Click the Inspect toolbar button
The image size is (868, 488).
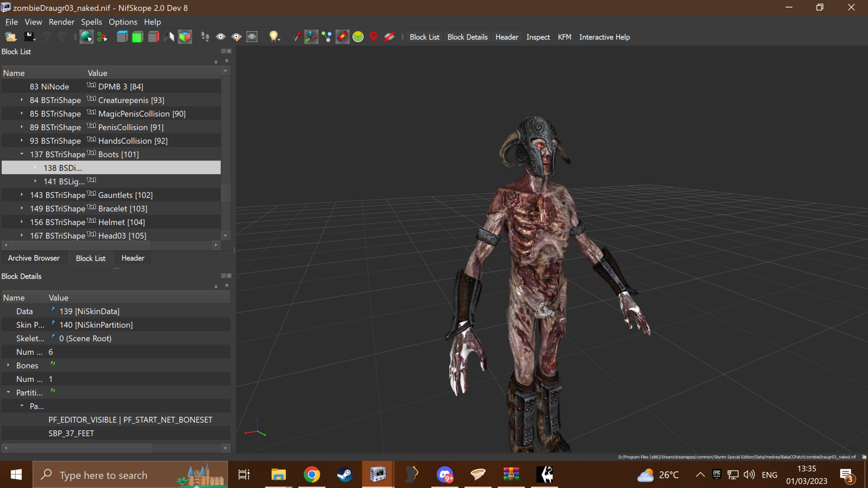[x=538, y=37]
